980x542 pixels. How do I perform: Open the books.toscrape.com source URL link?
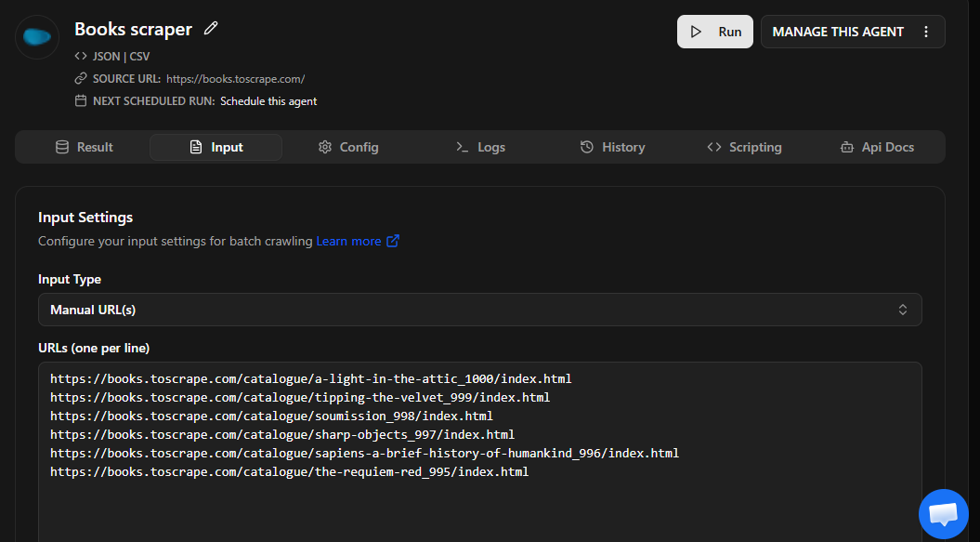tap(235, 79)
